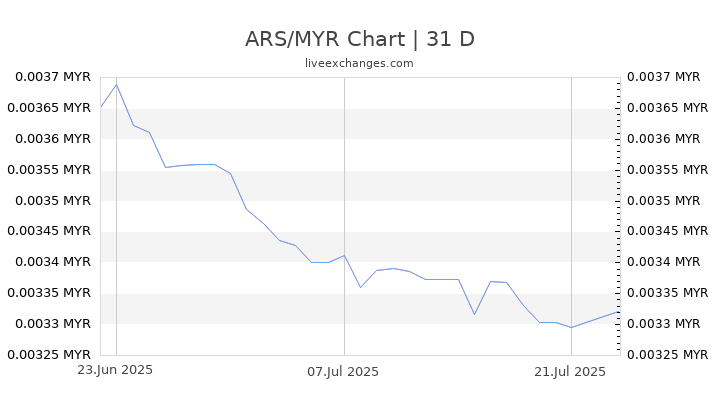Click the line's peak point at 23 June

click(x=117, y=84)
